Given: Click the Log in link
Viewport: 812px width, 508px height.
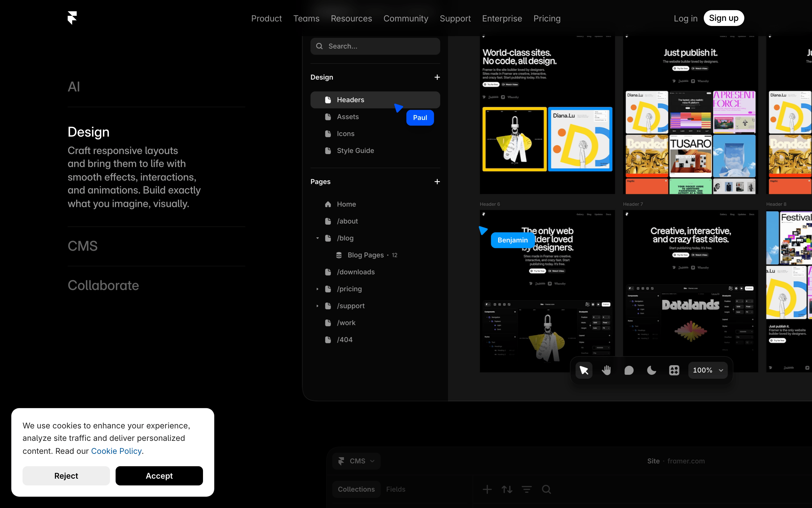Looking at the screenshot, I should (x=685, y=18).
